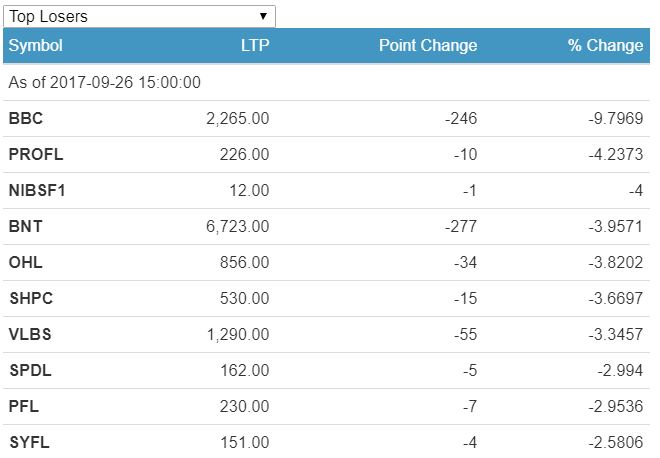660x458 pixels.
Task: Select the PFL stock symbol
Action: (24, 406)
